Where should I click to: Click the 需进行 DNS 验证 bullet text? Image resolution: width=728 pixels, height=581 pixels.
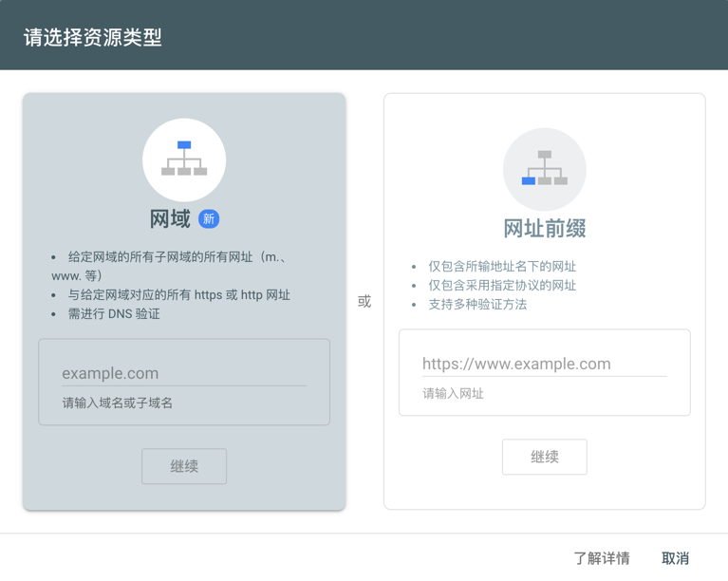tap(114, 314)
